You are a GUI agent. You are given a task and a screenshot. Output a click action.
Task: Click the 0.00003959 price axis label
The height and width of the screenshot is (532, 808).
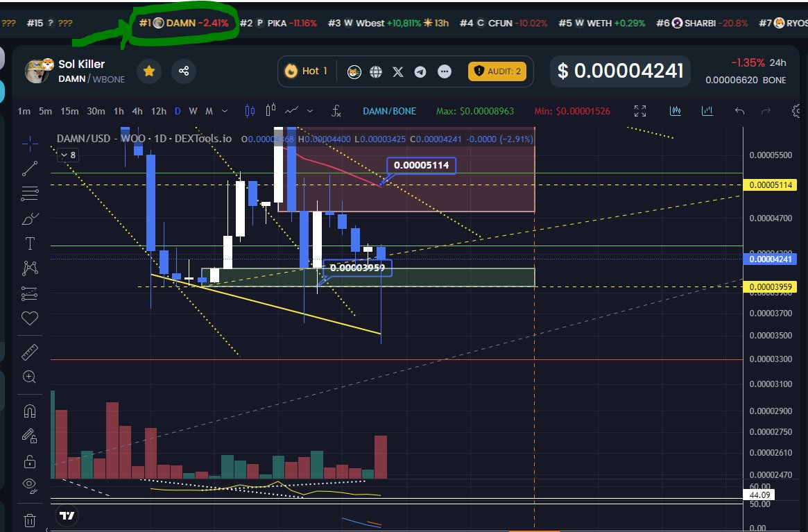[770, 286]
